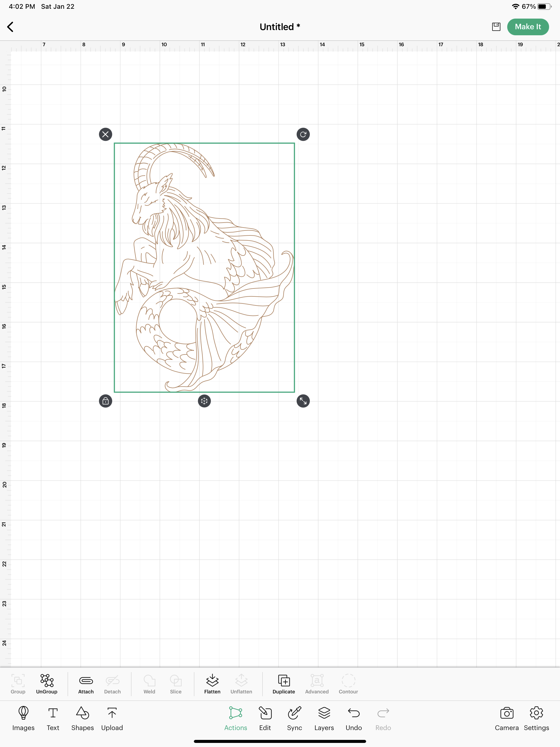
Task: Open the Images library
Action: click(23, 719)
